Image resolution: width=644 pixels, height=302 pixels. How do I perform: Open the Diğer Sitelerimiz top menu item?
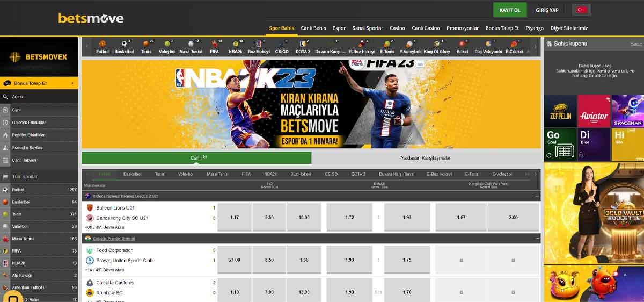coord(569,28)
